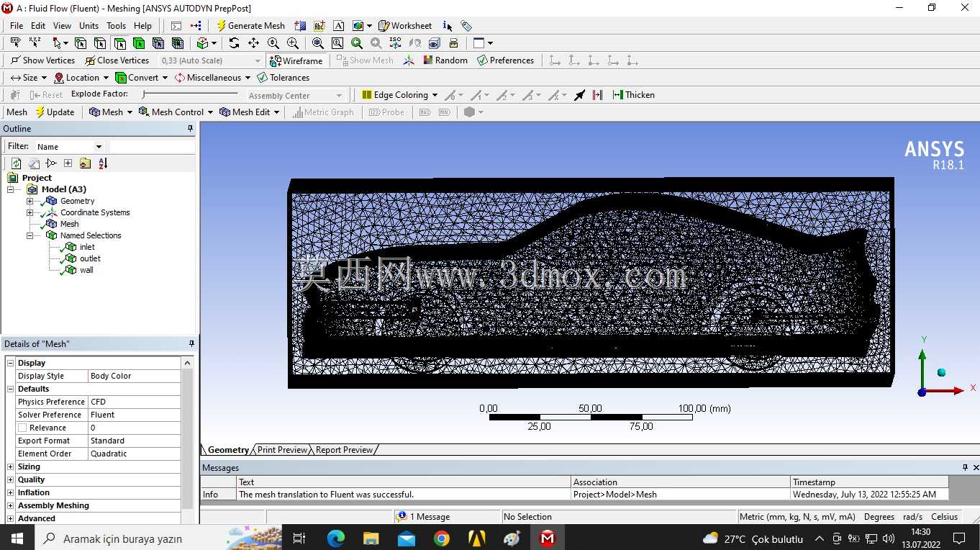This screenshot has width=980, height=550.
Task: Click the Element Order Quadratic value
Action: click(135, 454)
